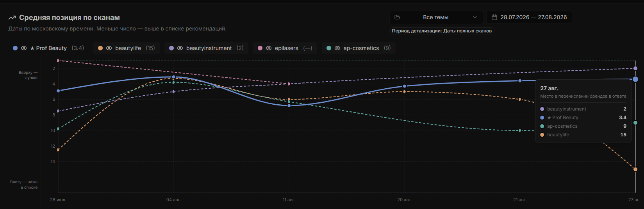This screenshot has width=644, height=209.
Task: Click the pink epilasers color dot
Action: 260,48
